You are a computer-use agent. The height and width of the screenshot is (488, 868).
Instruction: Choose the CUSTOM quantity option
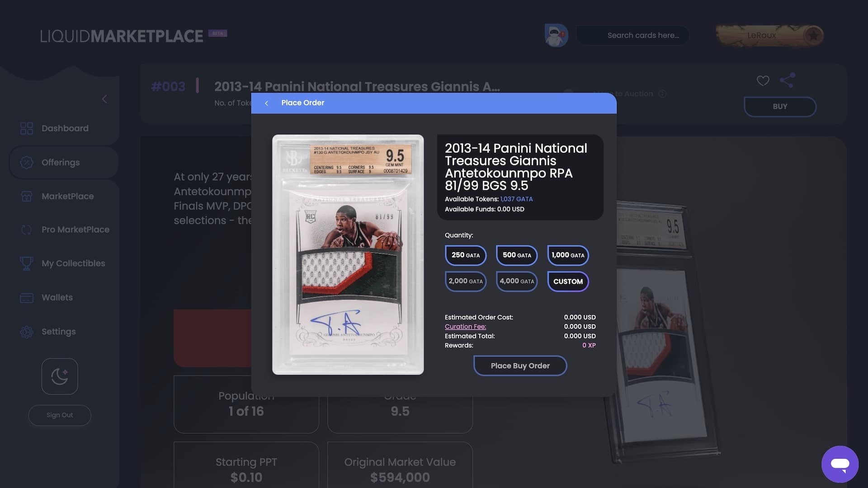568,281
